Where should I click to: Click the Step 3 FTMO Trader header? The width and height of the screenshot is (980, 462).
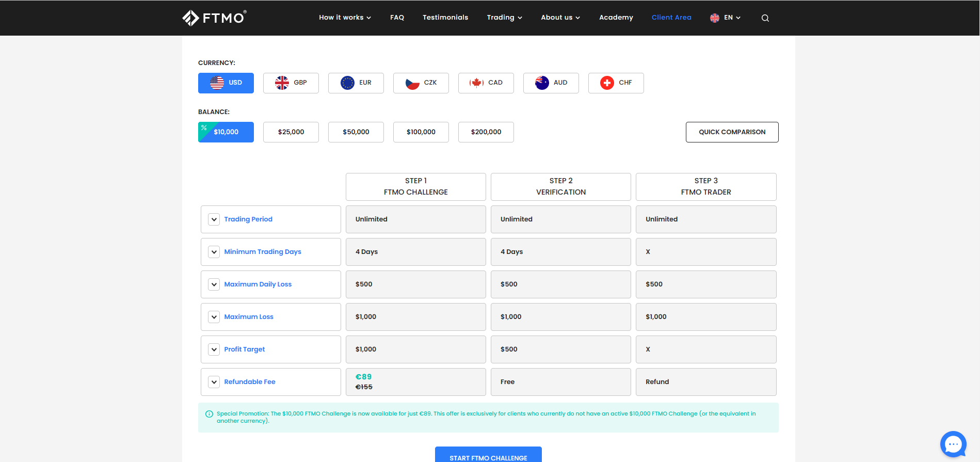click(x=706, y=187)
